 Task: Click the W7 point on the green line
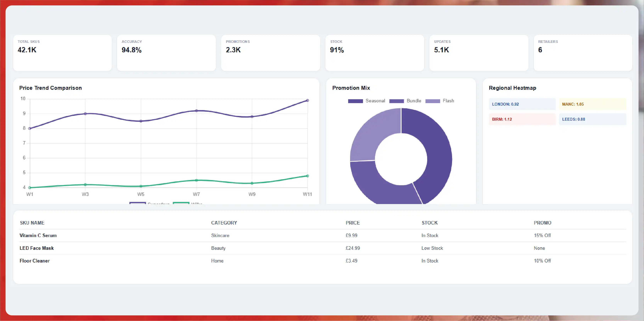pyautogui.click(x=197, y=180)
